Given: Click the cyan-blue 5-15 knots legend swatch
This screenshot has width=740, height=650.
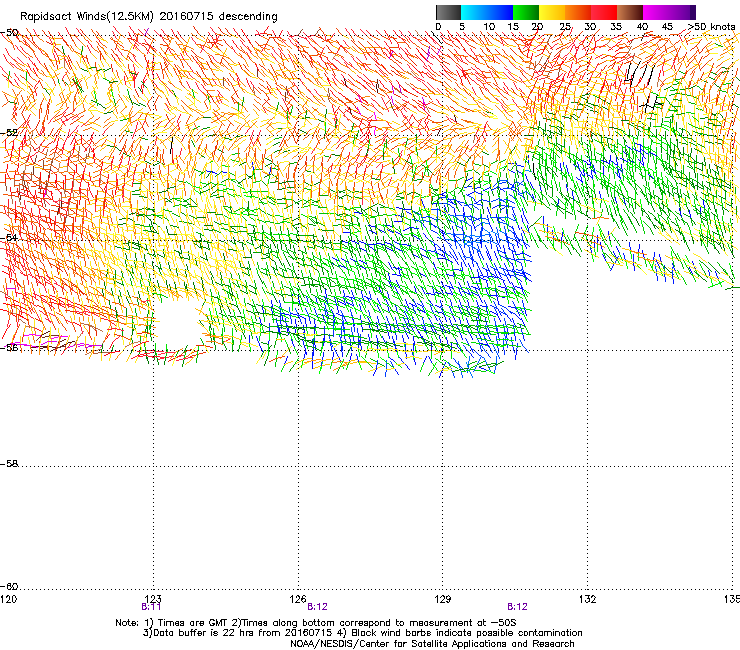Looking at the screenshot, I should 487,12.
